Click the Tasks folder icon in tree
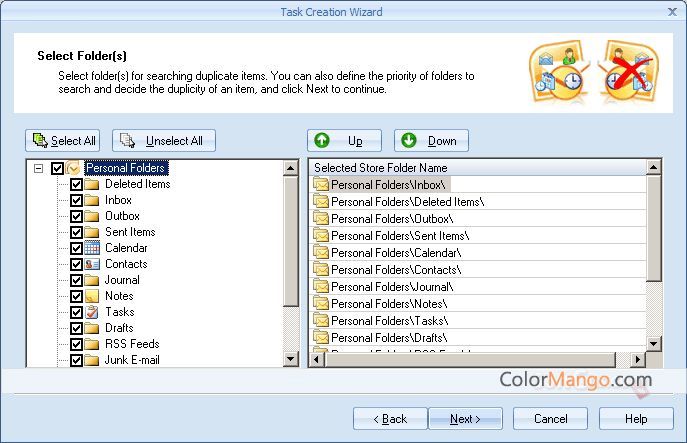The width and height of the screenshot is (687, 443). 92,312
